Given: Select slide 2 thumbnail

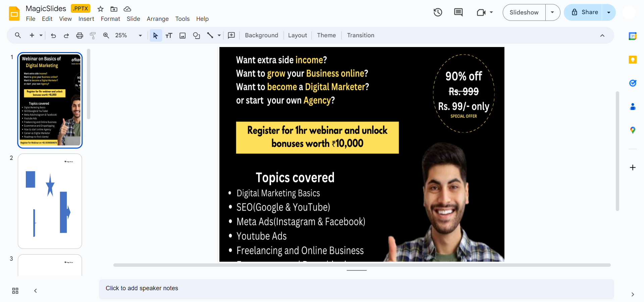Looking at the screenshot, I should point(50,201).
